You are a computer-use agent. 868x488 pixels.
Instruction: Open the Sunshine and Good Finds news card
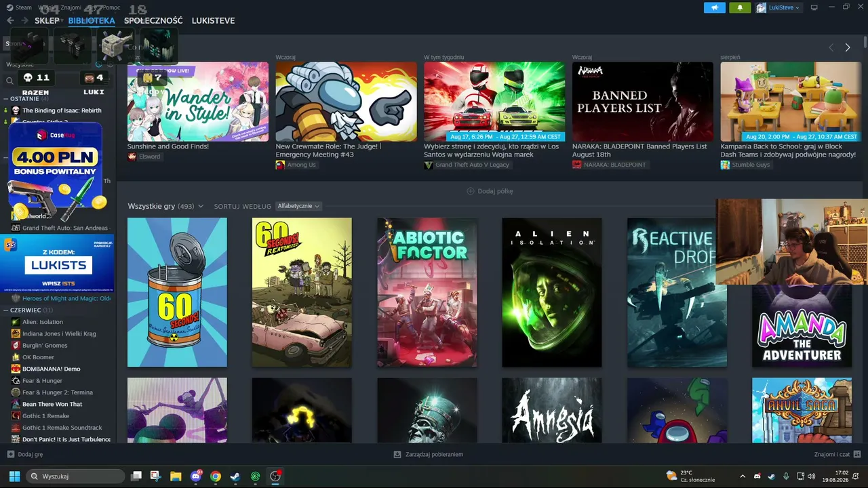coord(198,102)
